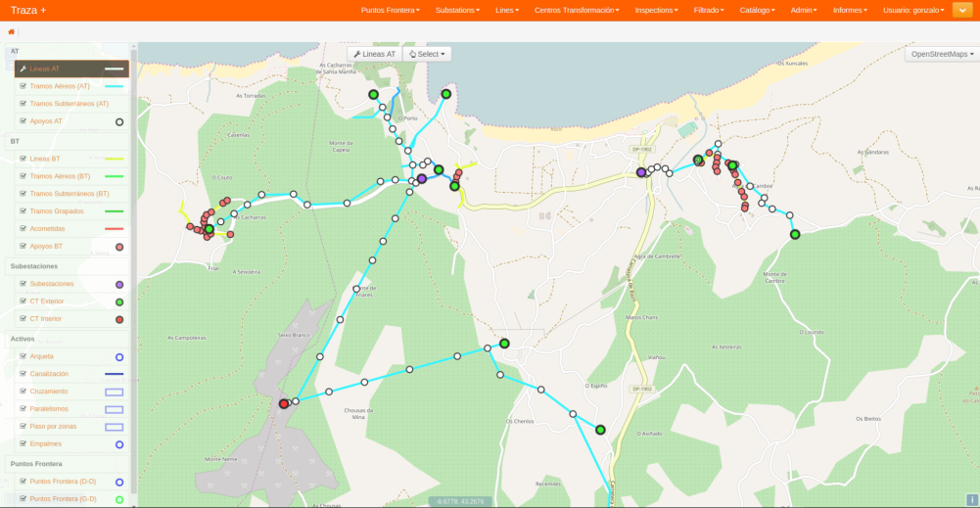Toggle the Tramos Subterráneos (BT) checkbox
980x508 pixels.
(23, 194)
